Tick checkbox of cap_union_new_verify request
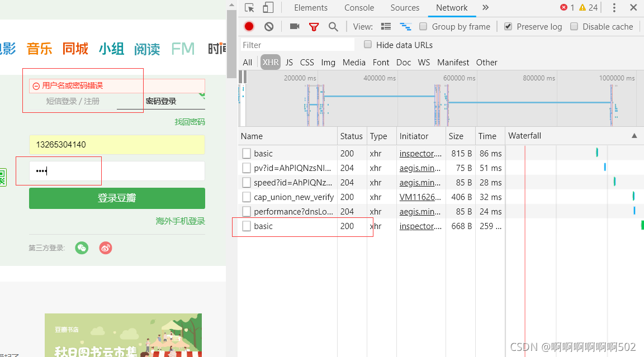Screen dimensions: 644x357 point(247,197)
